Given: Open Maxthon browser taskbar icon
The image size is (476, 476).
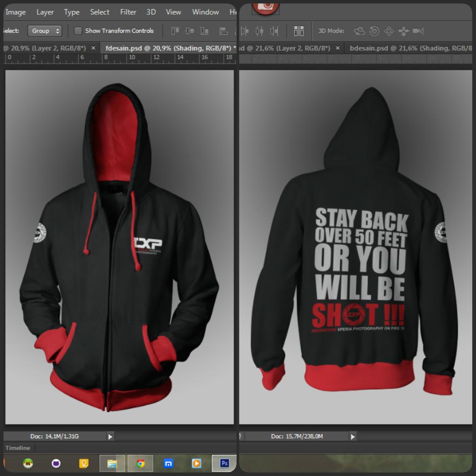Looking at the screenshot, I should [x=168, y=463].
